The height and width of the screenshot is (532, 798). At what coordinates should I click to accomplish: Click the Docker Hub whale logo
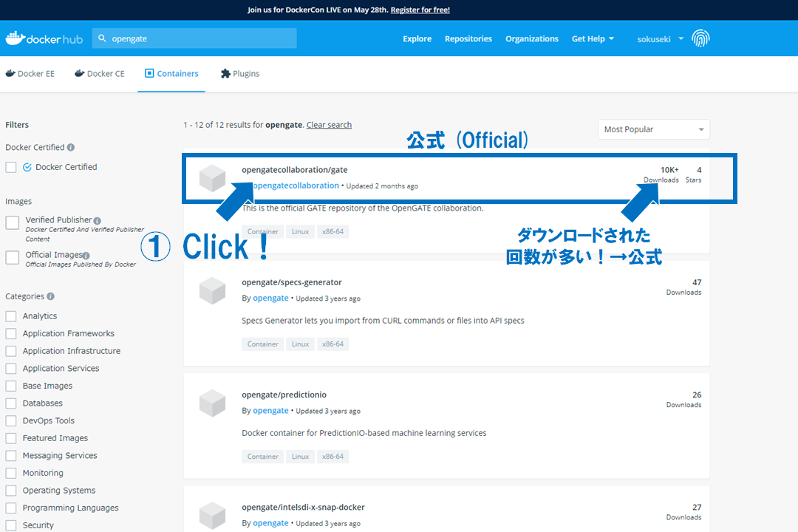pos(44,38)
